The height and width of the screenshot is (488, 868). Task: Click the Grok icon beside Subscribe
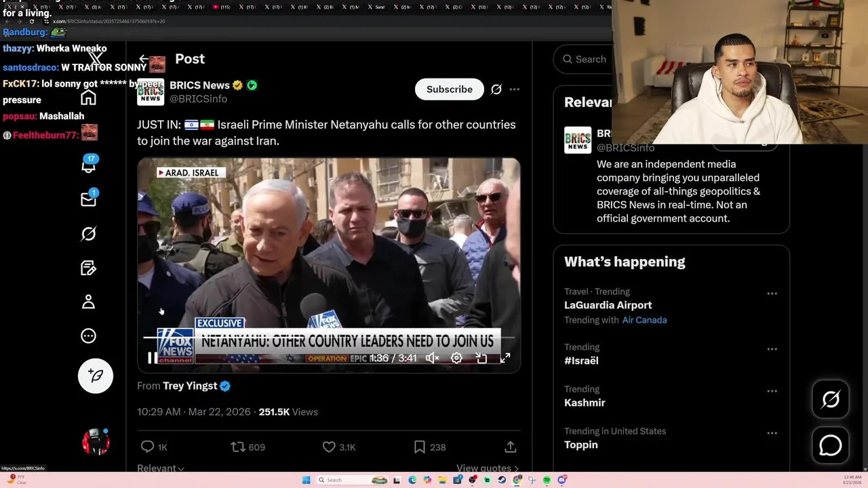pos(496,89)
